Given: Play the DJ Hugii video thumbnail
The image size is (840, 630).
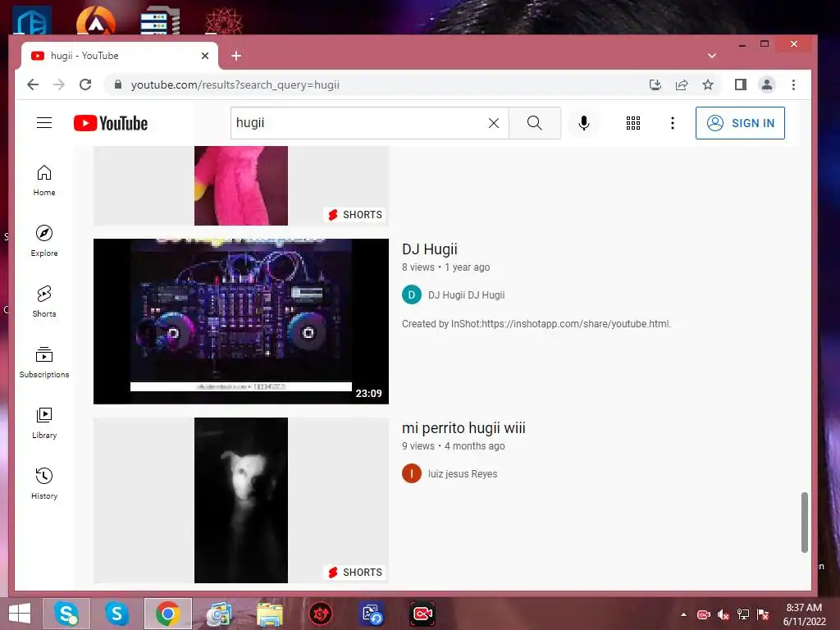Looking at the screenshot, I should (241, 322).
